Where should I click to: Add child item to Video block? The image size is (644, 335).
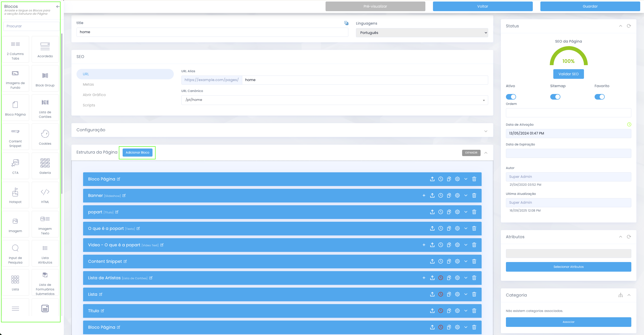coord(424,245)
